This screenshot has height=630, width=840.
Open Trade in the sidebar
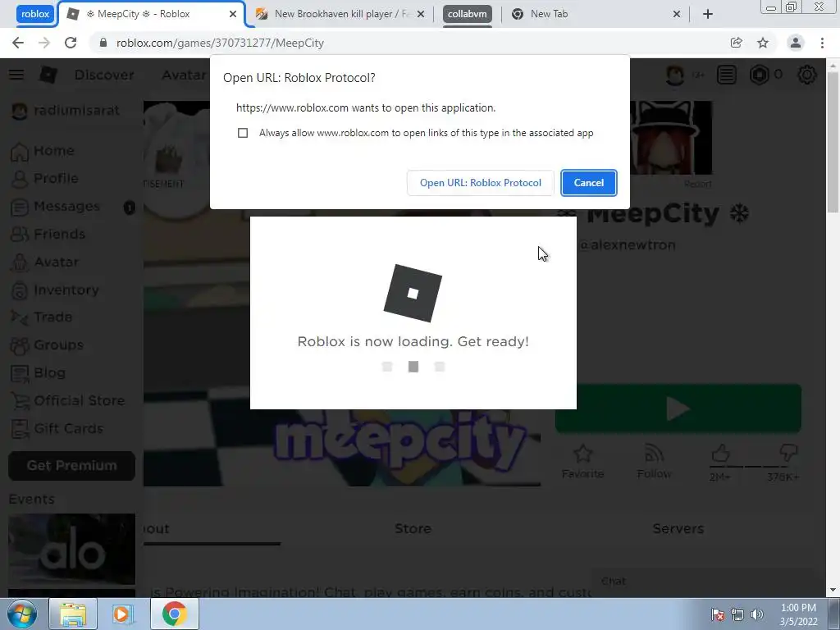pos(42,317)
